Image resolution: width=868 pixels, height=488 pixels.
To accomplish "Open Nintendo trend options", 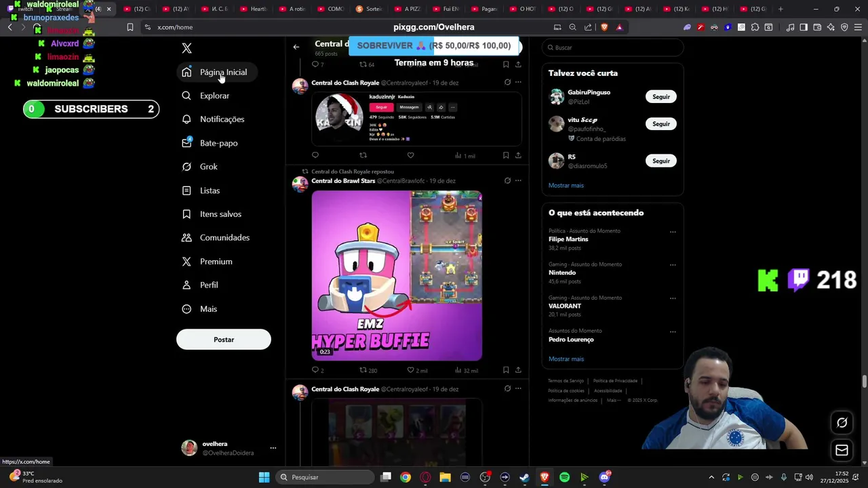I will click(x=673, y=265).
